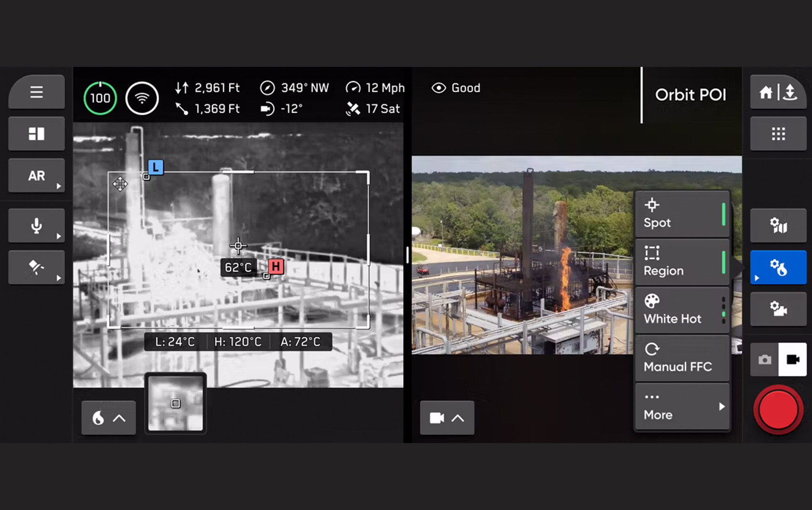Expand the AR options menu
The image size is (812, 510).
36,176
